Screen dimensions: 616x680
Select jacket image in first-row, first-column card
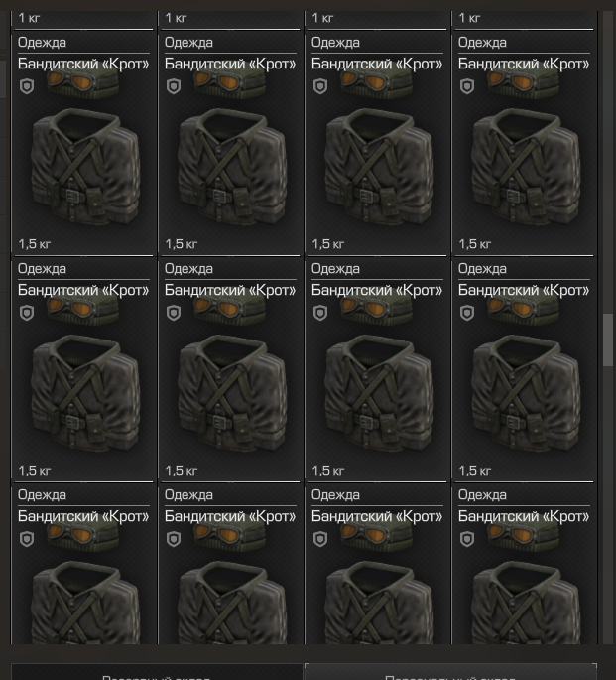(x=85, y=167)
